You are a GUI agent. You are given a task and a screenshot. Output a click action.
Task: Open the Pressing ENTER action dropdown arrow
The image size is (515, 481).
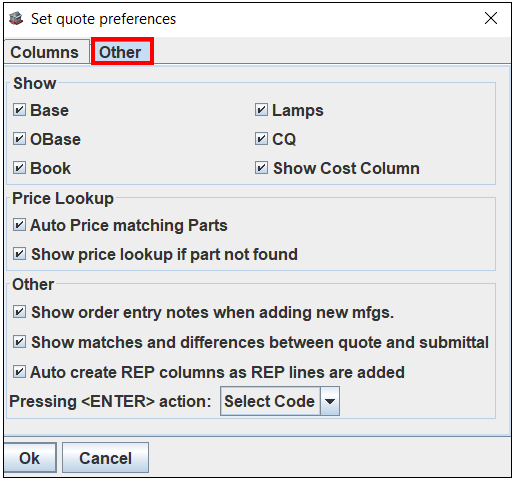[330, 401]
